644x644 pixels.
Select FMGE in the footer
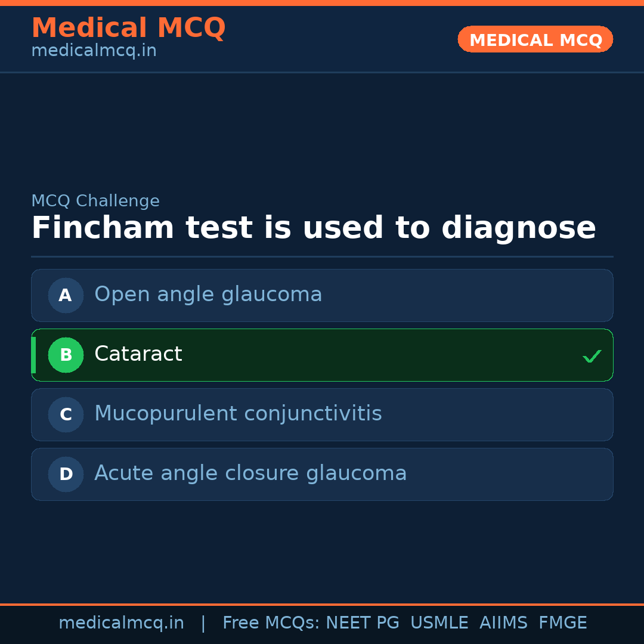[562, 623]
